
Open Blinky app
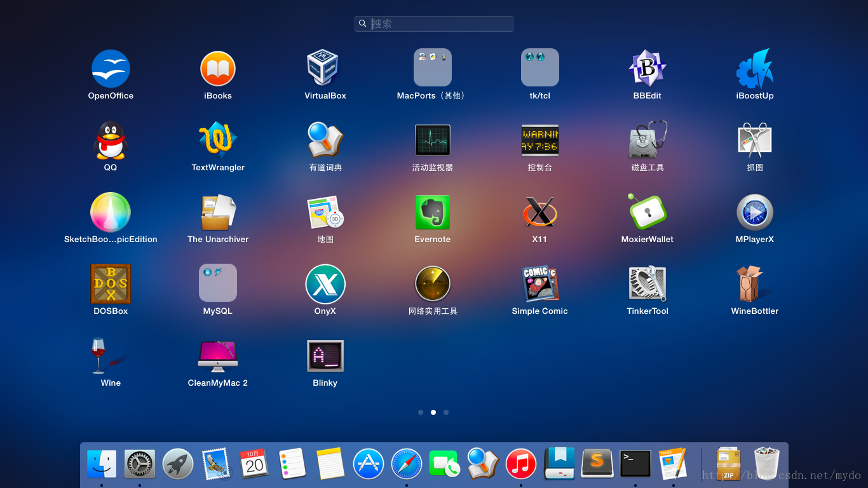pyautogui.click(x=325, y=356)
